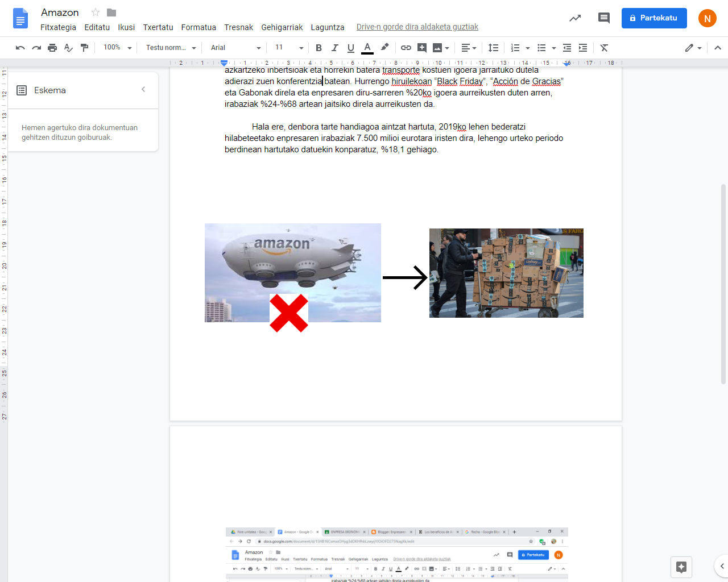Open the Editatu menu
Image resolution: width=728 pixels, height=582 pixels.
click(x=97, y=27)
